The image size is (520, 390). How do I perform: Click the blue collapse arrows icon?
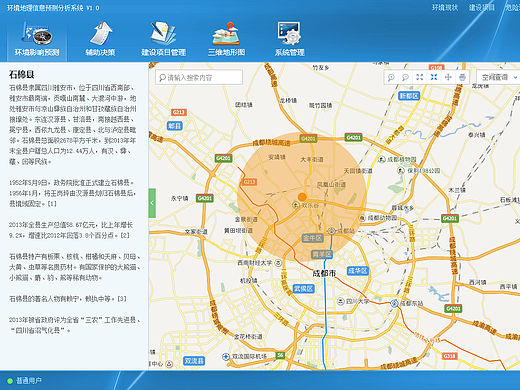point(434,77)
